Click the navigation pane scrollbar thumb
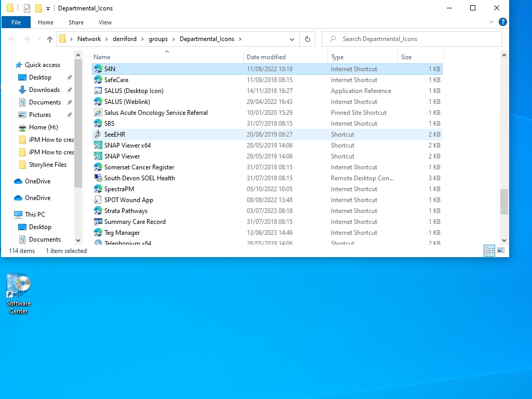 click(x=78, y=124)
